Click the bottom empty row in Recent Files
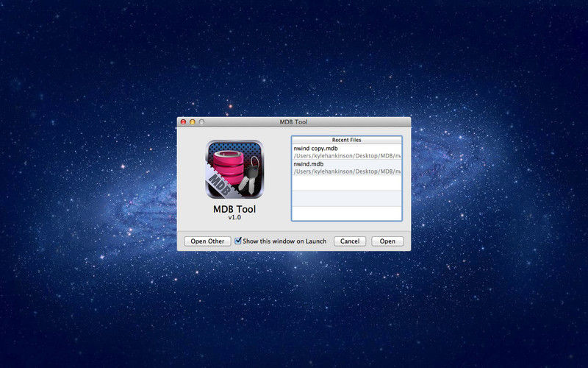Viewport: 588px width, 368px height. coord(346,213)
